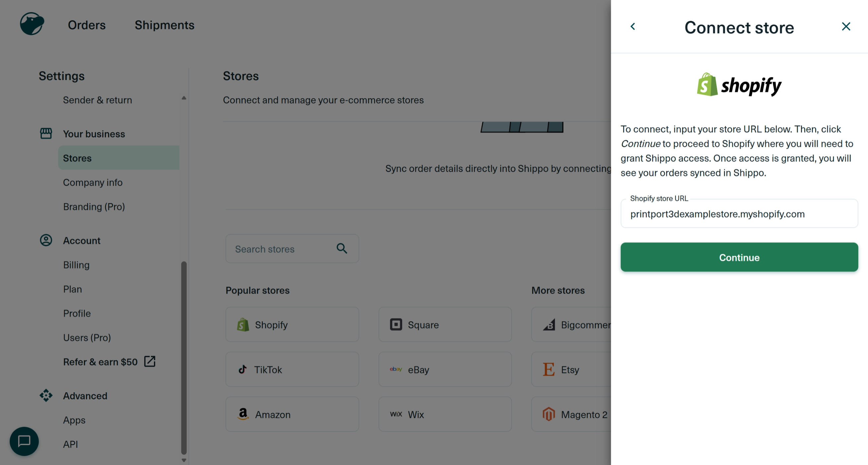Image resolution: width=868 pixels, height=465 pixels.
Task: Click the external link icon beside Refer & earn
Action: click(x=150, y=361)
